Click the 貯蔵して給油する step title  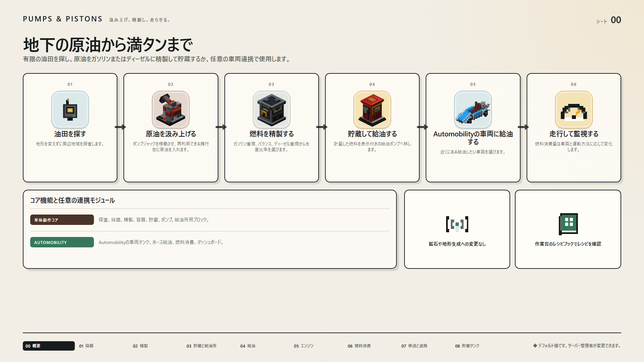[372, 134]
